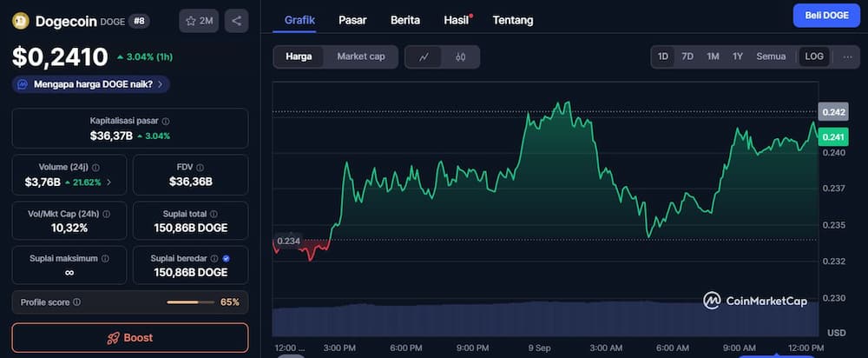This screenshot has width=868, height=358.
Task: Set chart range to 1M
Action: tap(713, 56)
